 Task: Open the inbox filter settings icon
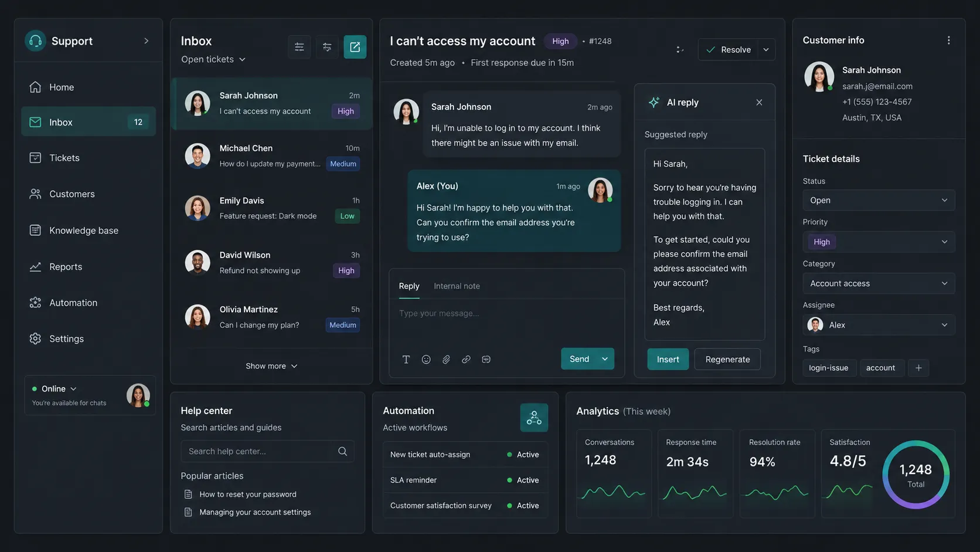pos(299,47)
